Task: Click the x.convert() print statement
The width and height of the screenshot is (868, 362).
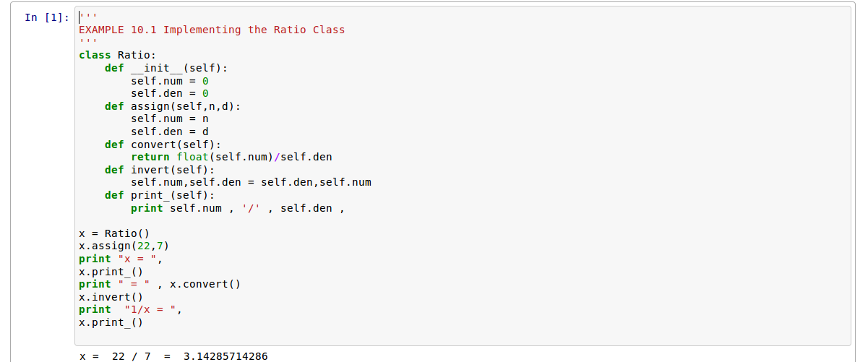Action: click(159, 284)
